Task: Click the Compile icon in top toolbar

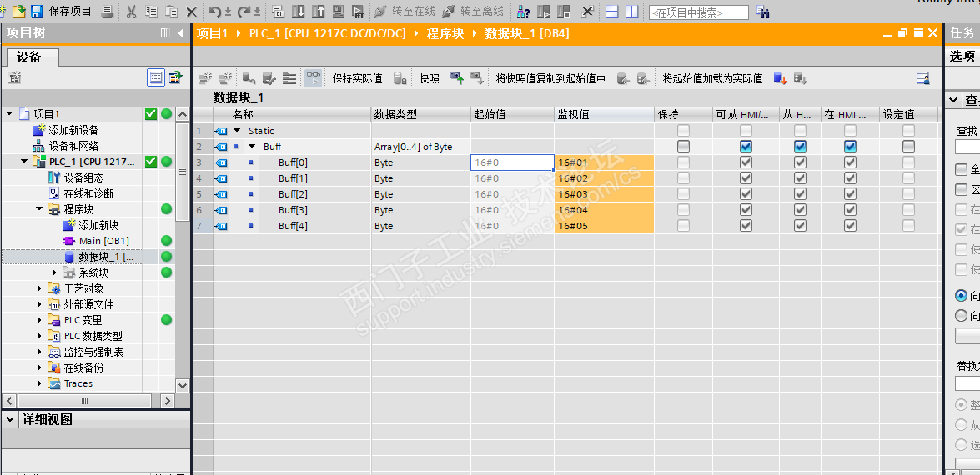Action: point(279,11)
